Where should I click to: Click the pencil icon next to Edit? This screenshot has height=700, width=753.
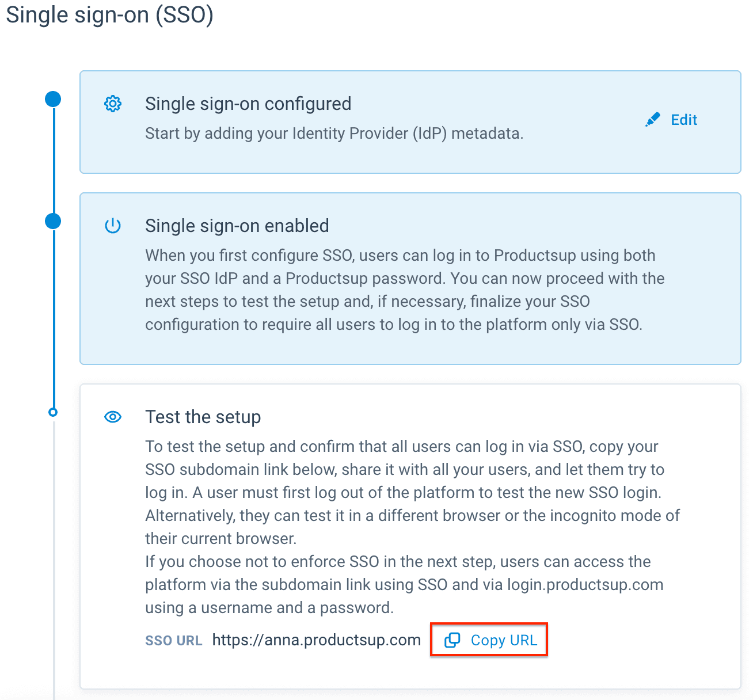pos(652,120)
